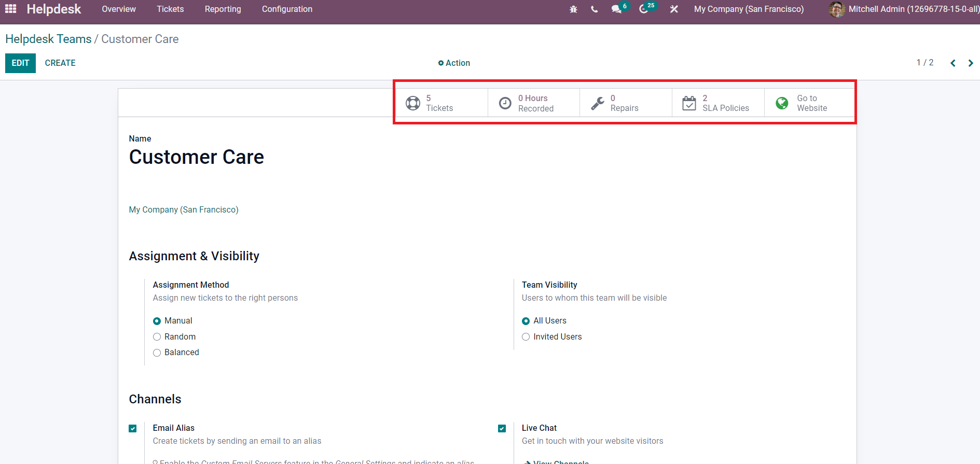
Task: Open 2 SLA Policies stat button
Action: click(719, 103)
